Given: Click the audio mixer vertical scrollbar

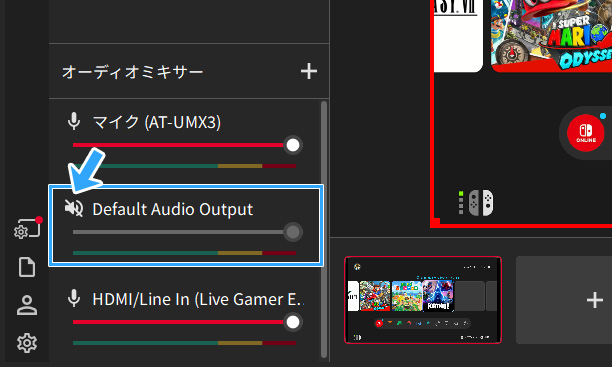Looking at the screenshot, I should coord(324,229).
